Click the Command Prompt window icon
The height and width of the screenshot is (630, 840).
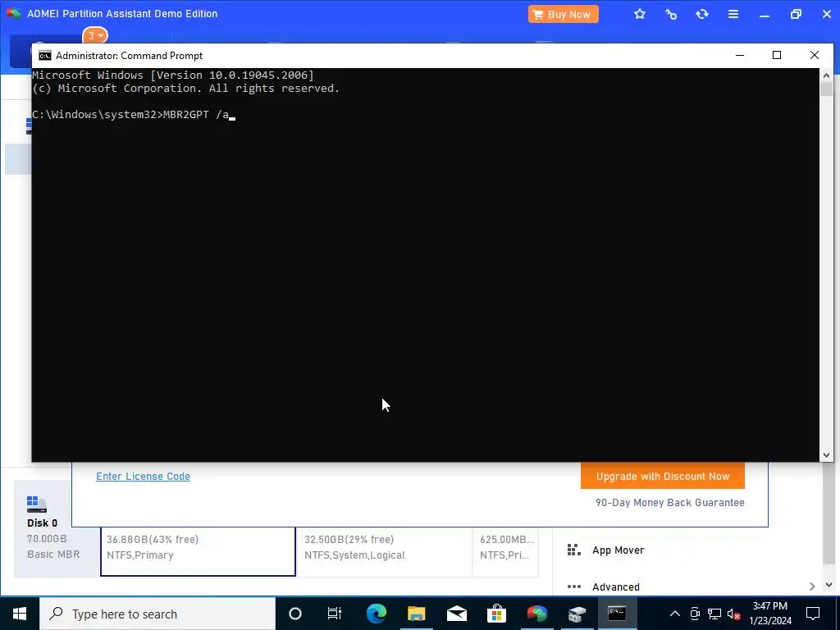tap(45, 56)
